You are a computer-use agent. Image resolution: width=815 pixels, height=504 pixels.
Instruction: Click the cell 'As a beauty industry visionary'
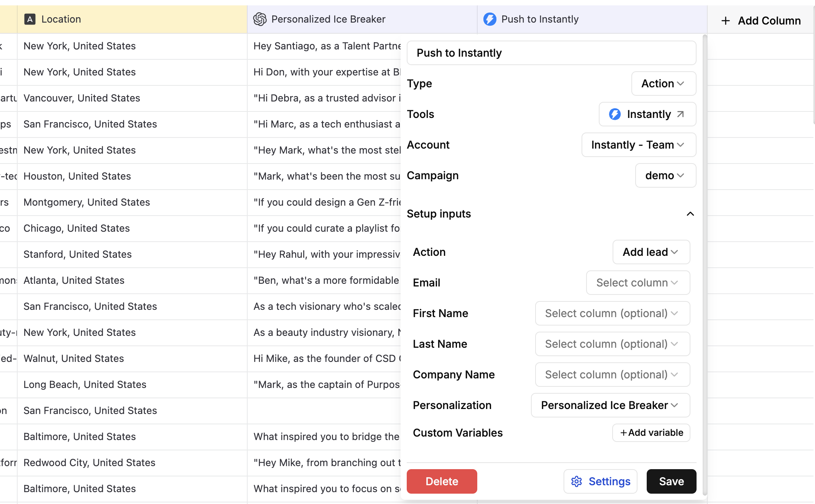(x=324, y=332)
